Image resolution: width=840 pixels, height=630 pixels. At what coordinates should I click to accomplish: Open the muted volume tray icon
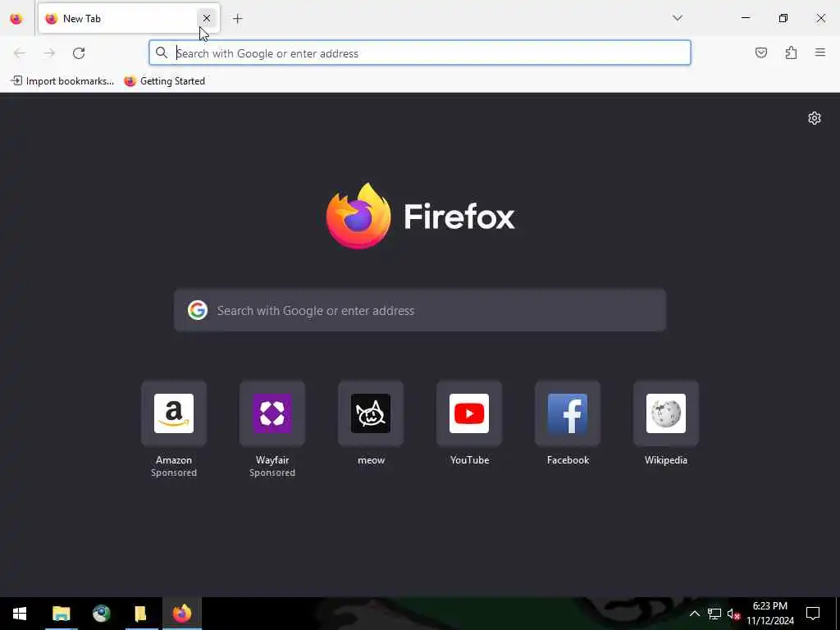(733, 614)
